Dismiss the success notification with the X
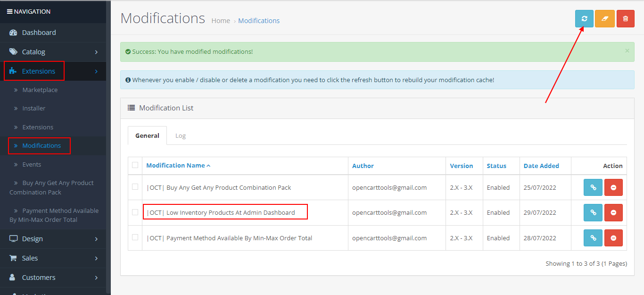 pos(627,51)
